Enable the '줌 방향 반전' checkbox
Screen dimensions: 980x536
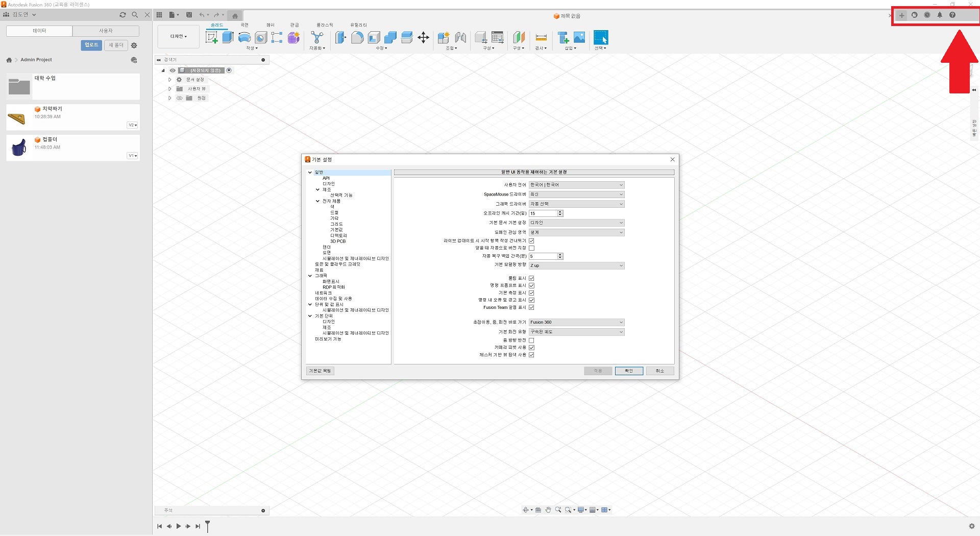point(531,340)
